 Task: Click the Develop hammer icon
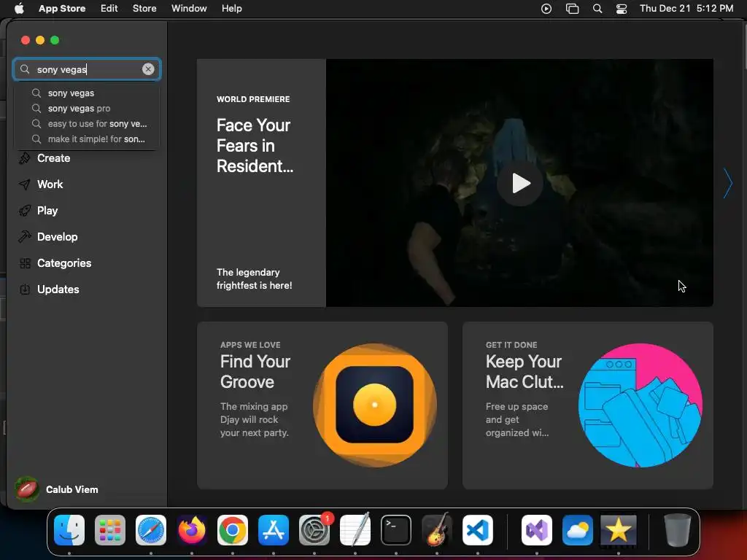(x=25, y=237)
